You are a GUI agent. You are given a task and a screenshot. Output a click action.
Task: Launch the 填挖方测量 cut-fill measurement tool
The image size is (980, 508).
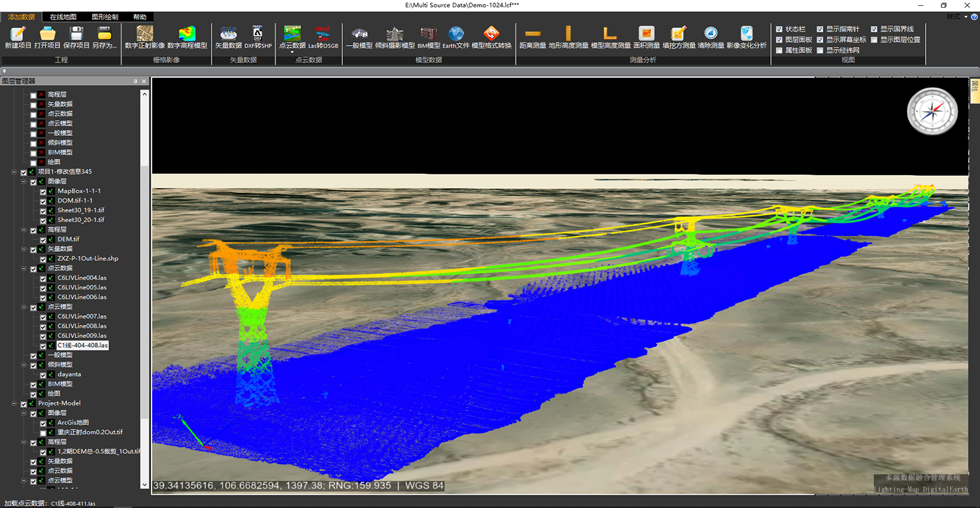pos(678,34)
